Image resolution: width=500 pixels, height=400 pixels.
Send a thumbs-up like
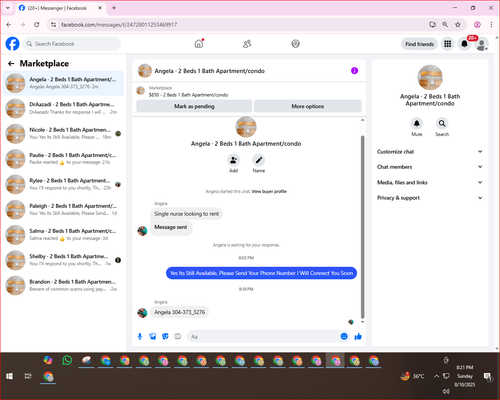click(x=358, y=337)
